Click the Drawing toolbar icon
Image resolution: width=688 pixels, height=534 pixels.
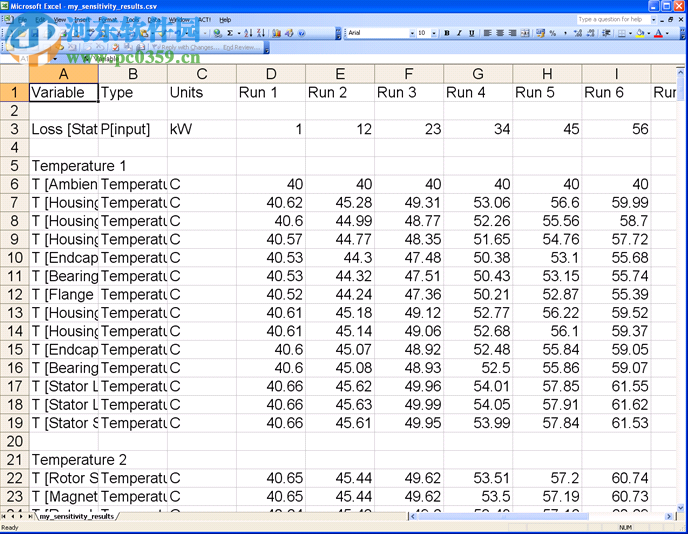click(x=289, y=33)
